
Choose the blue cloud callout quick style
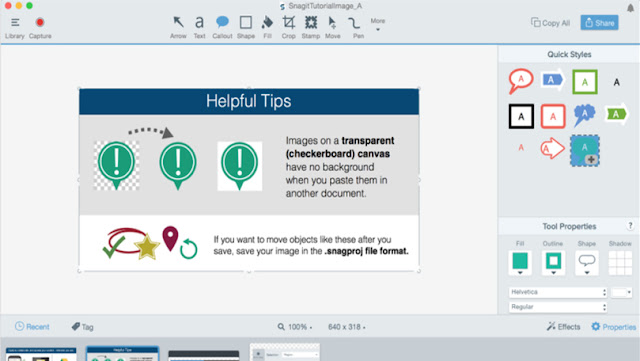(584, 115)
